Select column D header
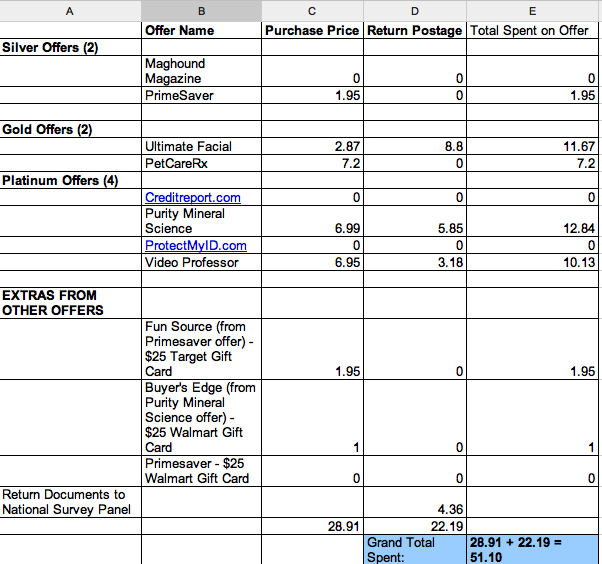602x564 pixels. point(415,11)
